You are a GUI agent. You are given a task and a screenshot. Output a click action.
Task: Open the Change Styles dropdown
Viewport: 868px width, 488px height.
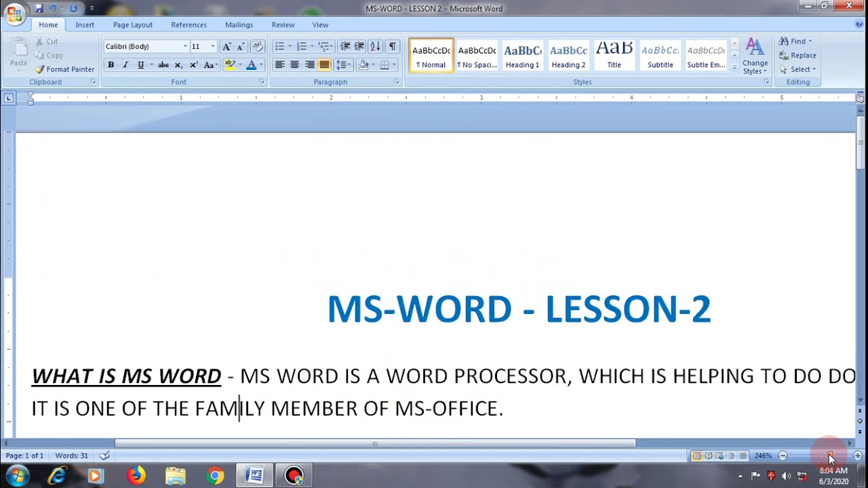755,56
